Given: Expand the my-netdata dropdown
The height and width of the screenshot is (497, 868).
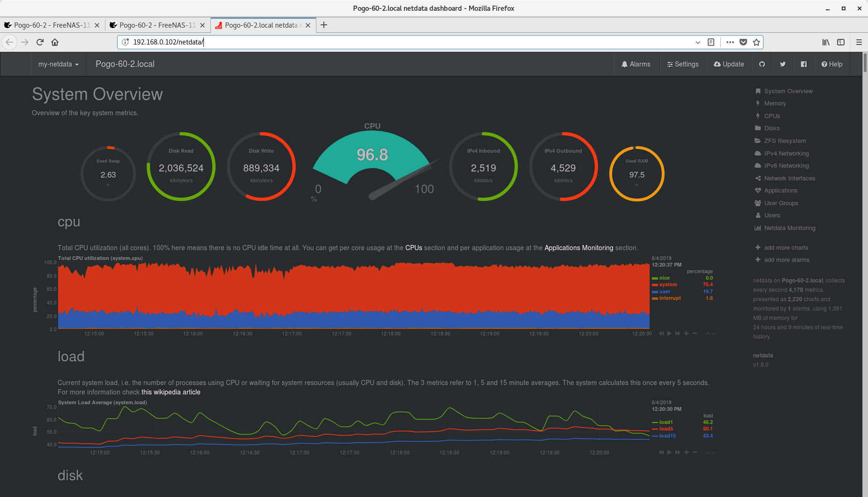Looking at the screenshot, I should click(59, 64).
